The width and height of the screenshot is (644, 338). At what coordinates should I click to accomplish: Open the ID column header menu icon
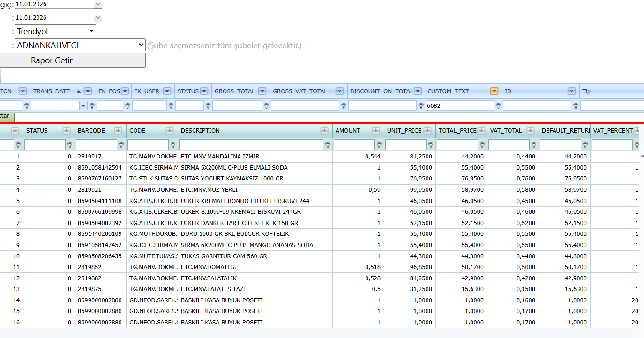(571, 91)
